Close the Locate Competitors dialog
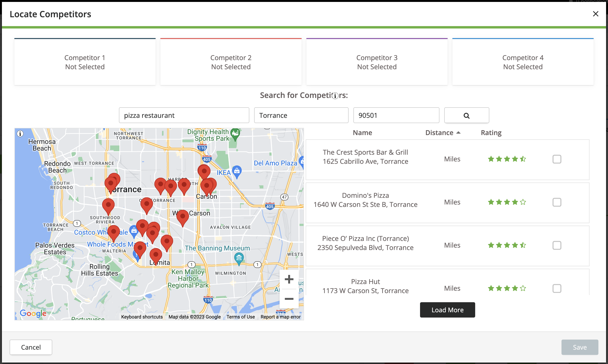The height and width of the screenshot is (364, 608). tap(596, 14)
